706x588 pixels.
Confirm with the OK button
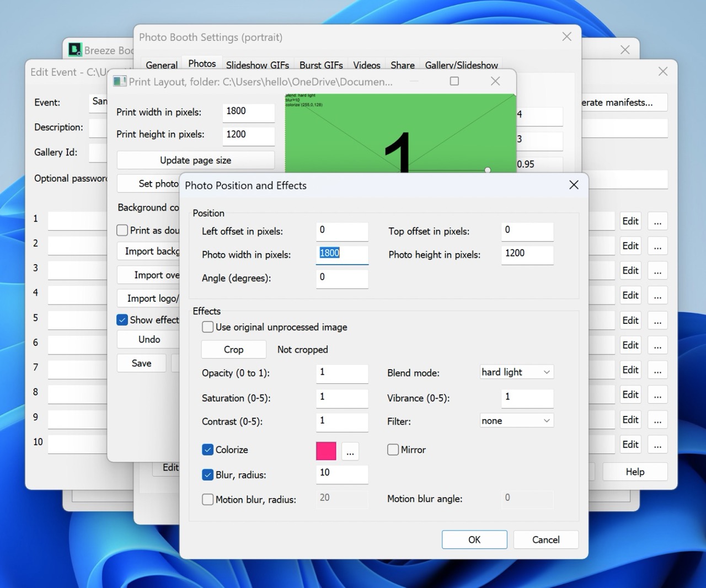tap(474, 539)
